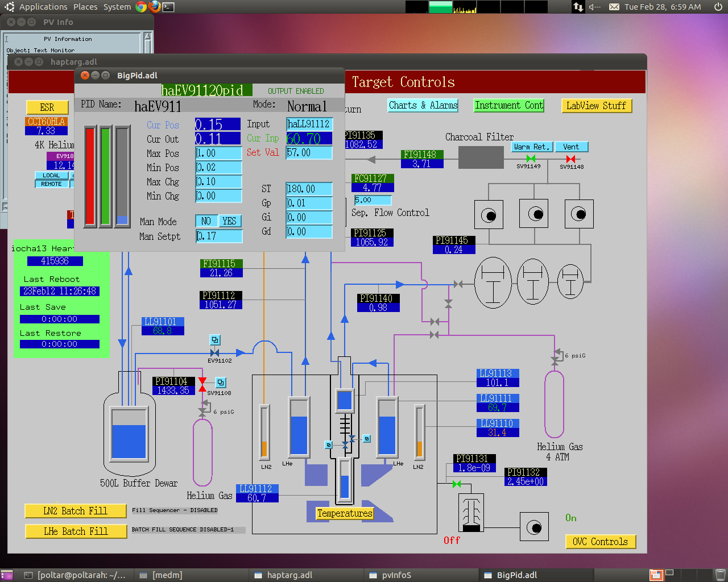Click the green valve below PI91131
728x582 pixels.
(x=457, y=484)
